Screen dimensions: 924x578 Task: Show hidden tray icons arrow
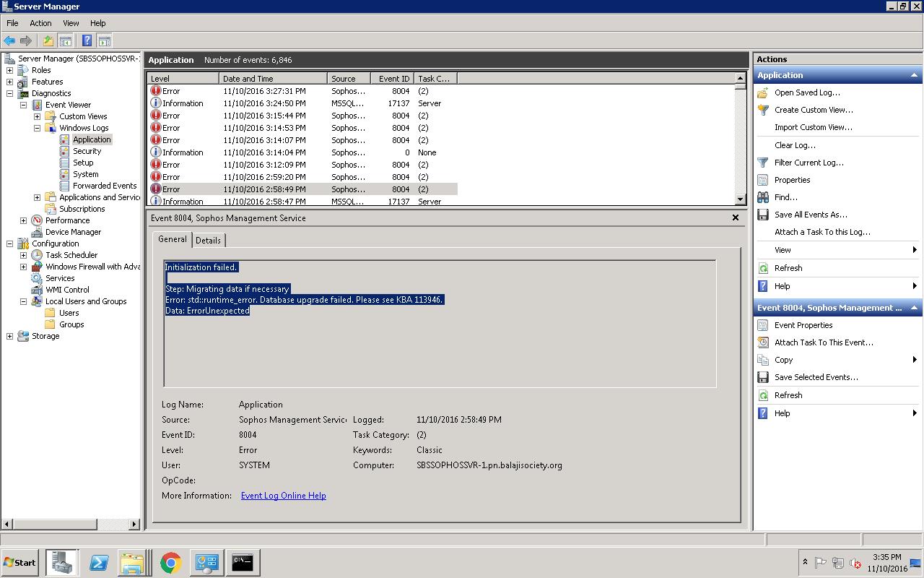pyautogui.click(x=805, y=562)
